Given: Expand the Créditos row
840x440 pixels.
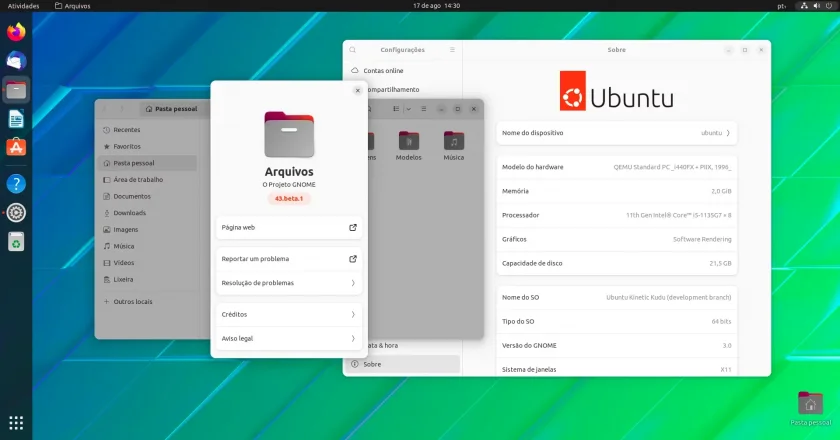Looking at the screenshot, I should point(289,315).
